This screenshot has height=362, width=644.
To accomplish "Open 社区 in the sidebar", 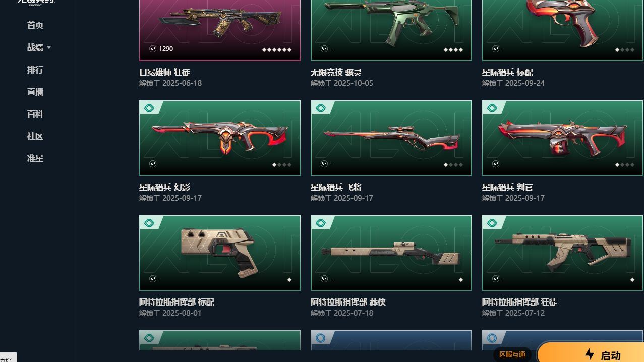I will click(35, 136).
